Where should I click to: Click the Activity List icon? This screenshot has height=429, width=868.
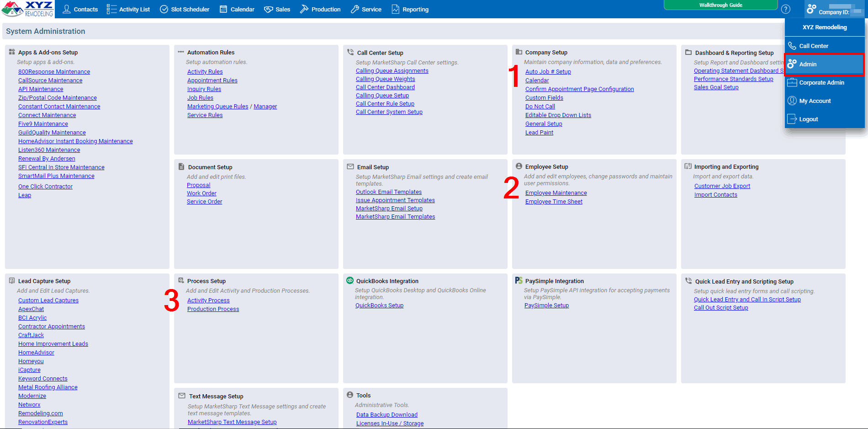click(x=111, y=9)
